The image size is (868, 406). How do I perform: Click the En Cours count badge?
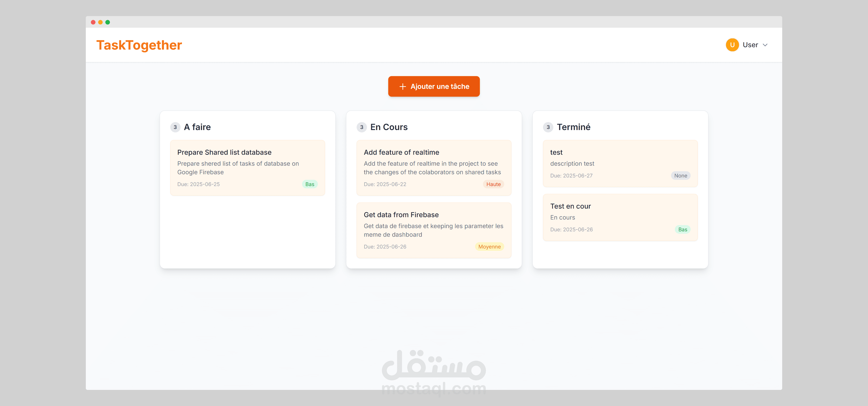[361, 127]
